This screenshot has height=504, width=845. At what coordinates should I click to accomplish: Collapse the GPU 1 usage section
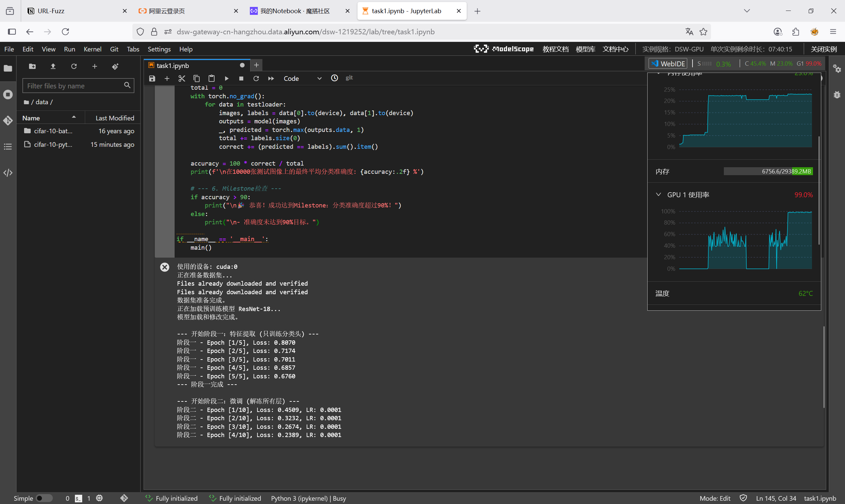click(x=658, y=195)
